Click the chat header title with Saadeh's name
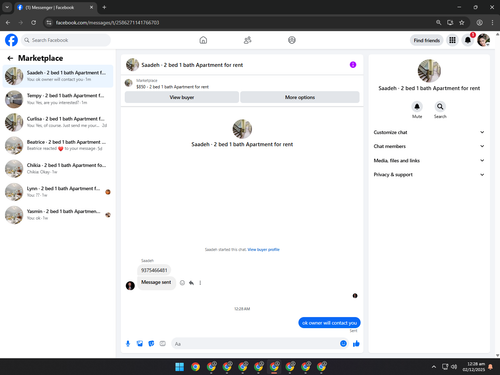 pyautogui.click(x=192, y=65)
